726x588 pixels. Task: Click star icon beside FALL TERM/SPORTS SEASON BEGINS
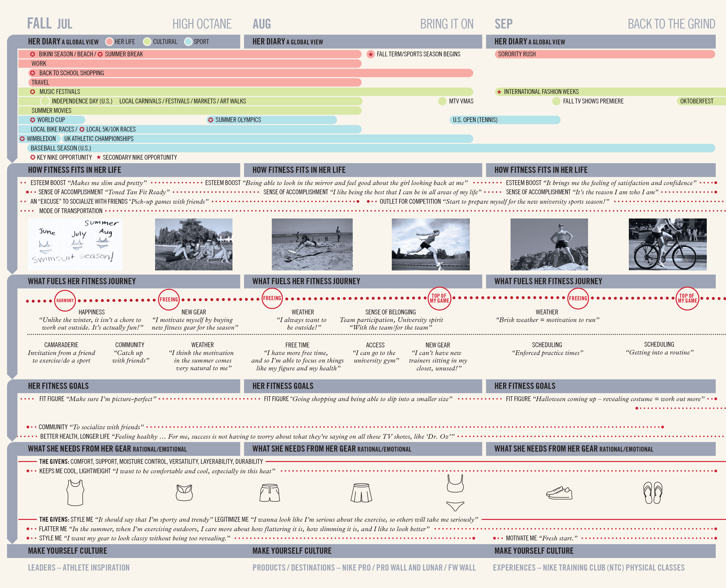coord(371,54)
